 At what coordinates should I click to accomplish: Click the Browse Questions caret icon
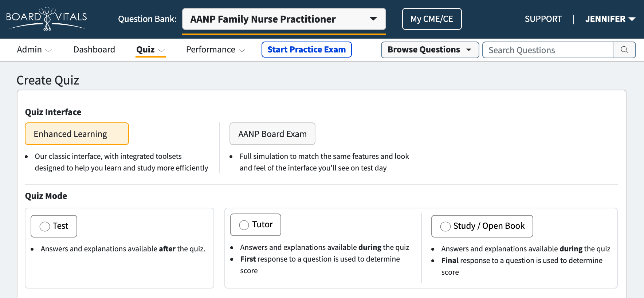coord(469,50)
